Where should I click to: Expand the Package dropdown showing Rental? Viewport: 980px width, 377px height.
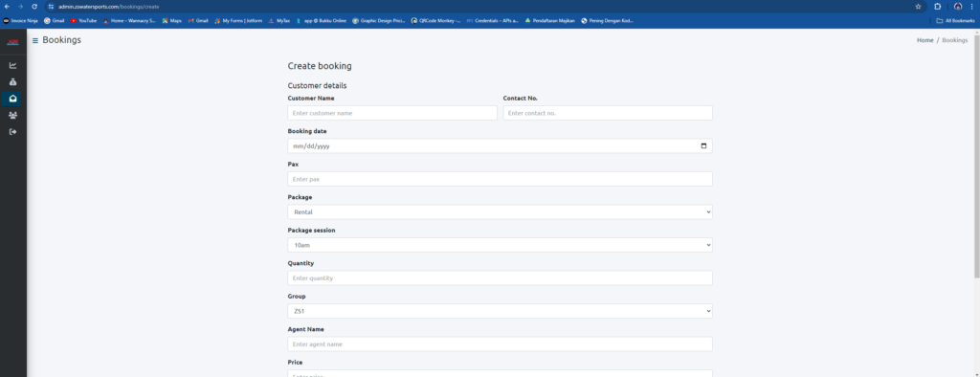click(x=500, y=212)
